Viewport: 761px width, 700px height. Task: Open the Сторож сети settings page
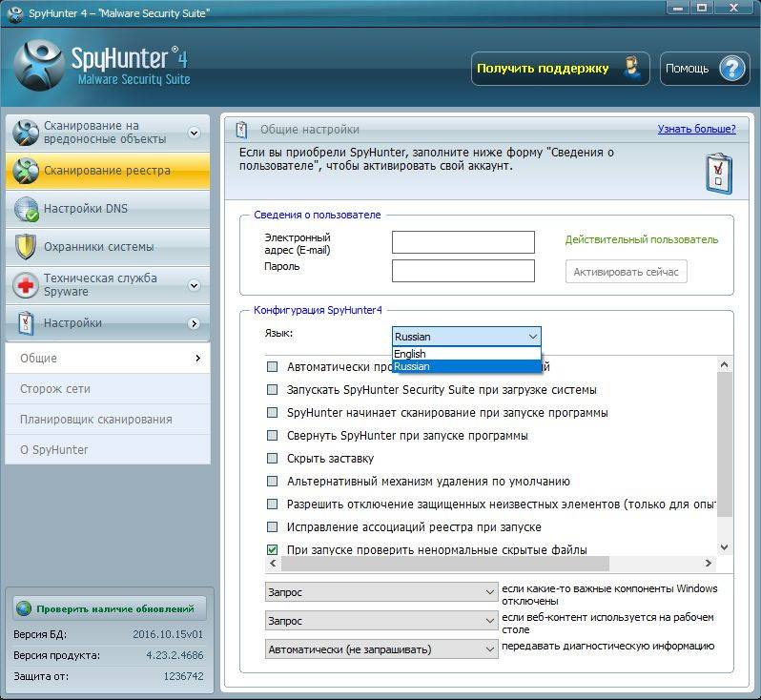pos(108,389)
